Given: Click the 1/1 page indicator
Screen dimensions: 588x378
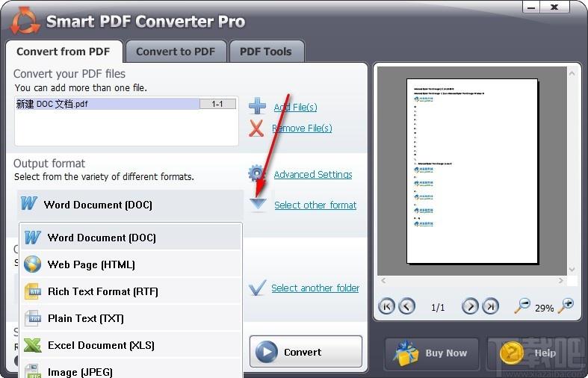Looking at the screenshot, I should click(438, 308).
